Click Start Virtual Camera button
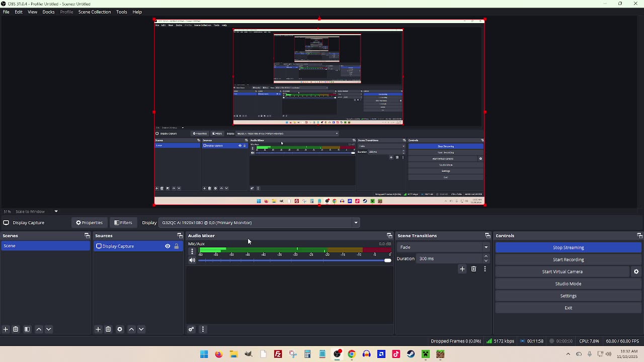Screen dimensions: 644x362 562,271
